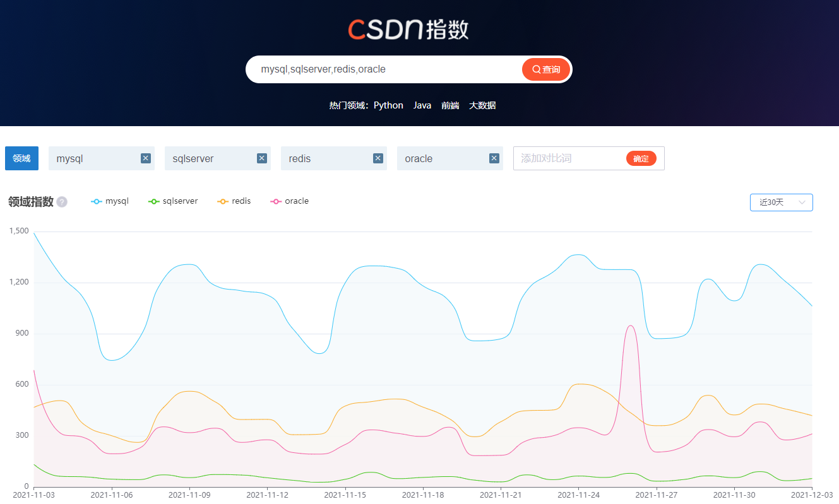Click the 2021-11-03 x-axis label

(33, 495)
